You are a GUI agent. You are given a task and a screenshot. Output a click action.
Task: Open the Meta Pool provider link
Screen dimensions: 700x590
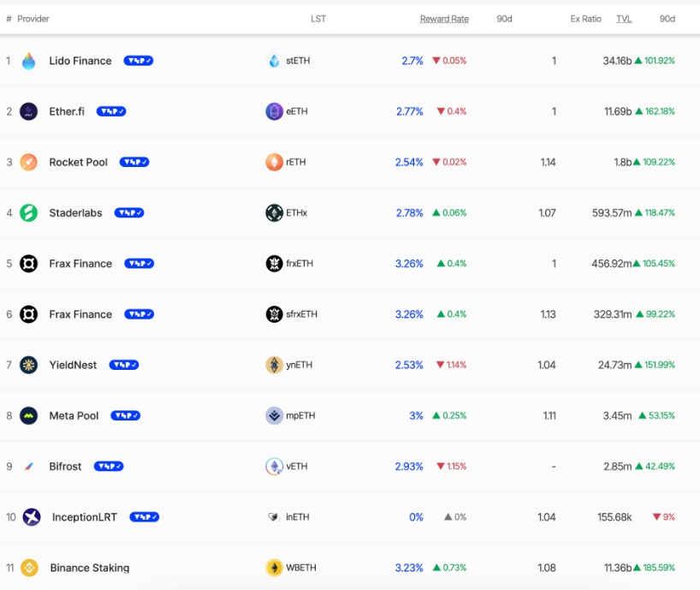click(74, 416)
